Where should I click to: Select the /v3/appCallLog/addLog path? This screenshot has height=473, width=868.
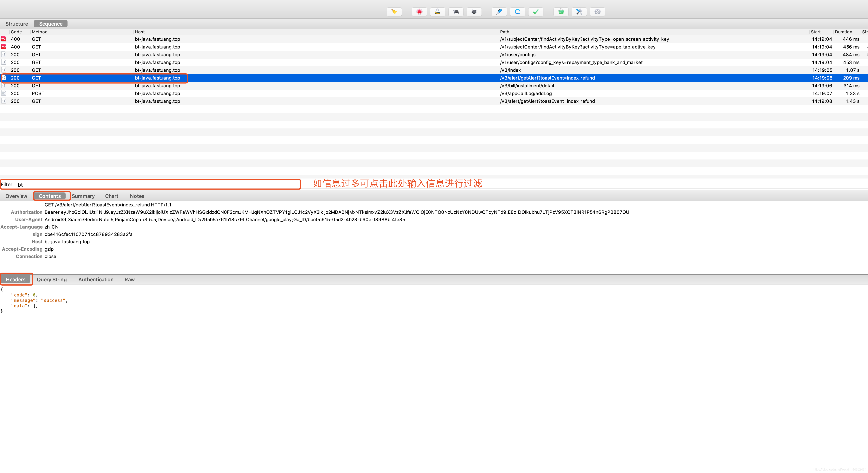[x=526, y=93]
